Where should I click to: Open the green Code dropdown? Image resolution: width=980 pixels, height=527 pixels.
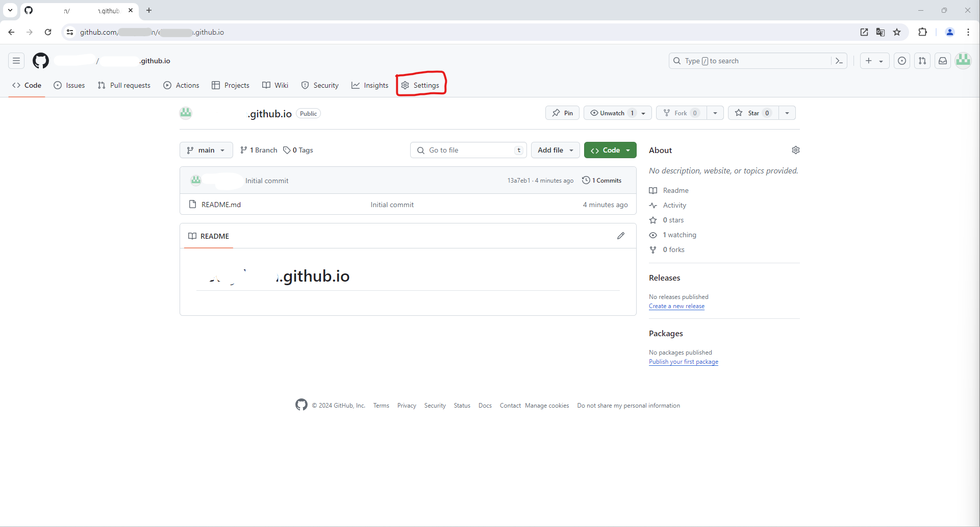coord(610,150)
